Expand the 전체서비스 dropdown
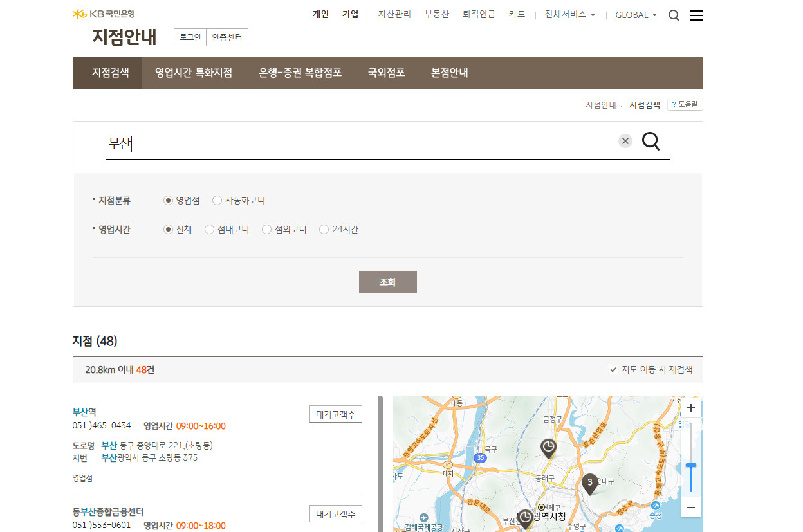 pos(570,14)
